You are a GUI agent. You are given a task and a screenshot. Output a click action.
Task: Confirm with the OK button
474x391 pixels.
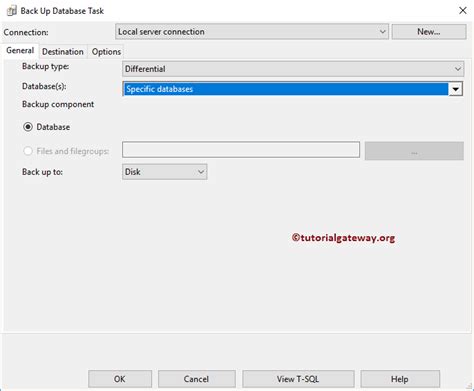120,379
